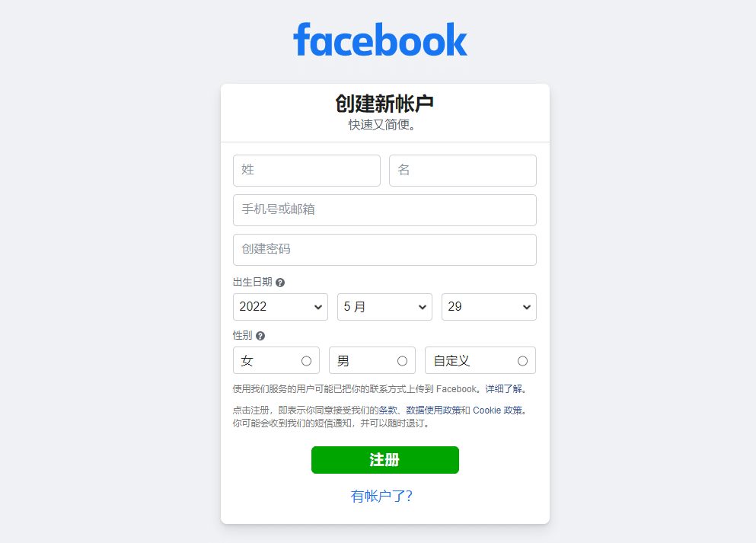Select the 女 (female) radio button

tap(306, 361)
